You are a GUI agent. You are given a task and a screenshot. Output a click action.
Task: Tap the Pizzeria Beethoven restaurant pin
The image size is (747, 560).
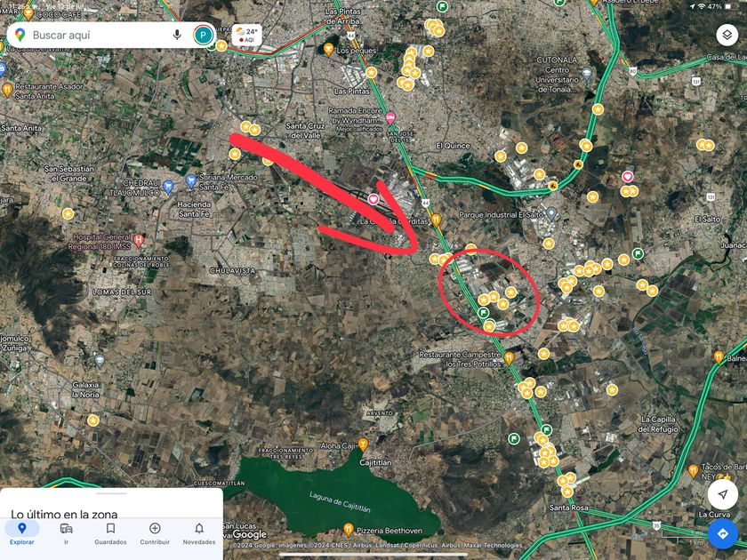[349, 529]
